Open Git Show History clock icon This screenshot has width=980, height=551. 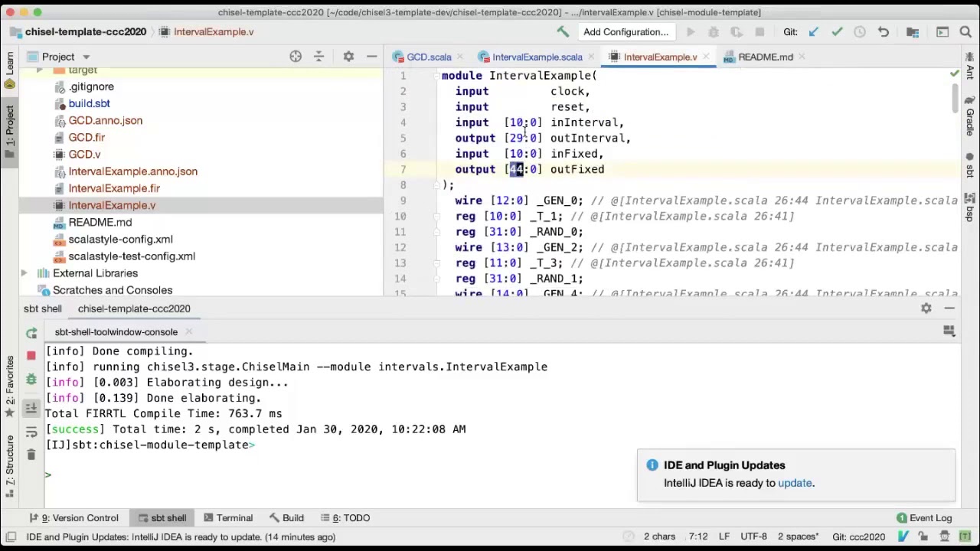click(x=860, y=31)
